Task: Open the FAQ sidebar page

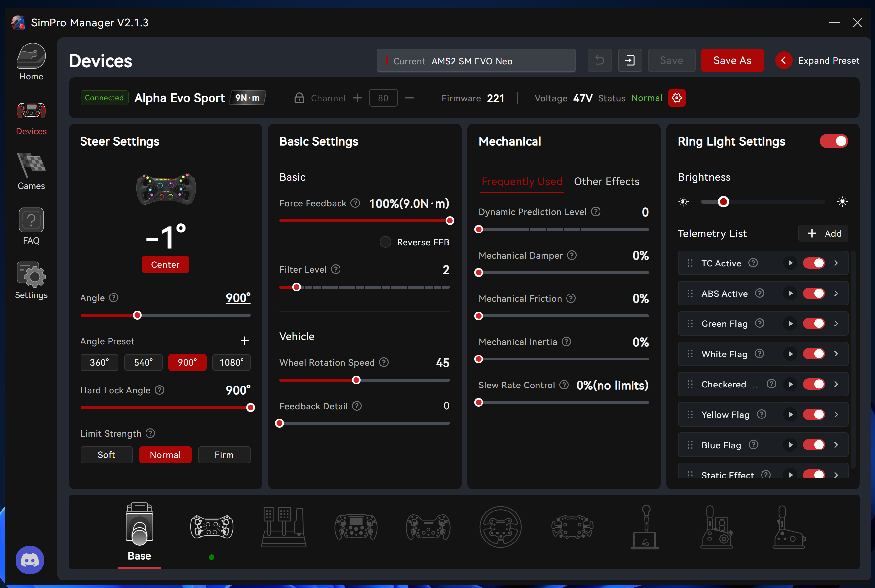Action: [31, 226]
